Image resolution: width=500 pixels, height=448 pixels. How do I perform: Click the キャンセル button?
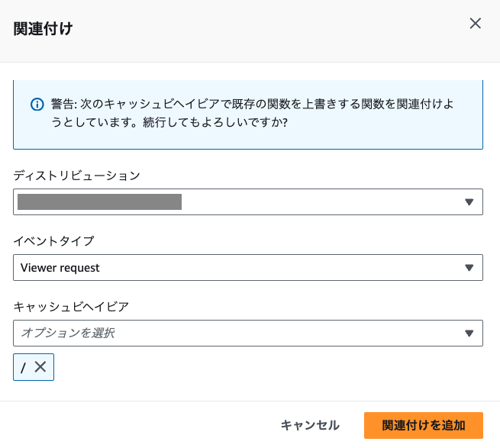310,425
